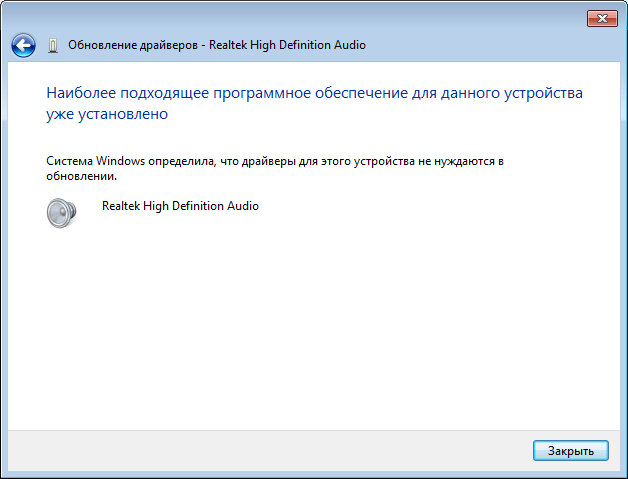The height and width of the screenshot is (479, 628).
Task: Click the heading's second line 'уже установлено'
Action: coord(106,114)
